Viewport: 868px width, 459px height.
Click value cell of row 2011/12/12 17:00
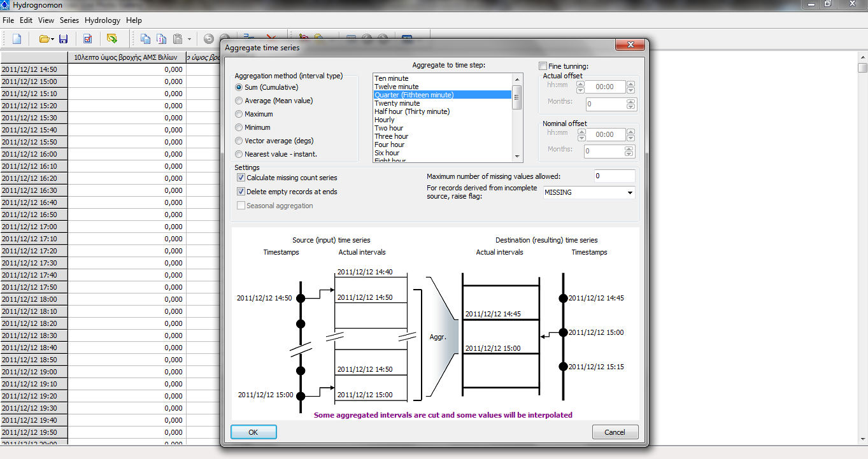click(127, 227)
